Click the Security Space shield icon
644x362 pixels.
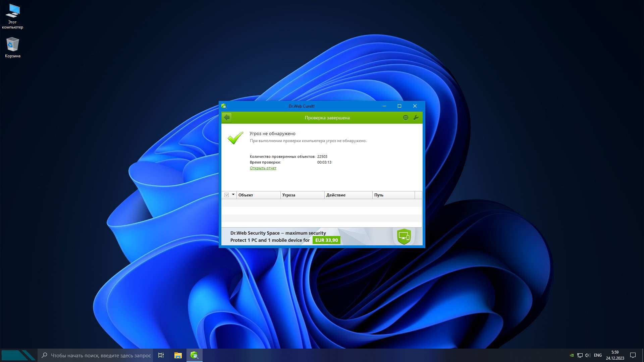[x=404, y=236]
